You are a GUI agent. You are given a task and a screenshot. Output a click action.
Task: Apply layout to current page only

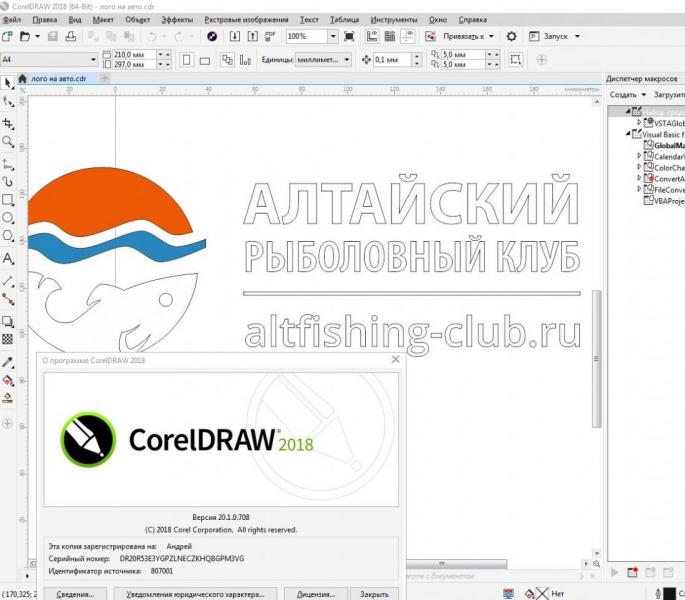click(x=245, y=60)
